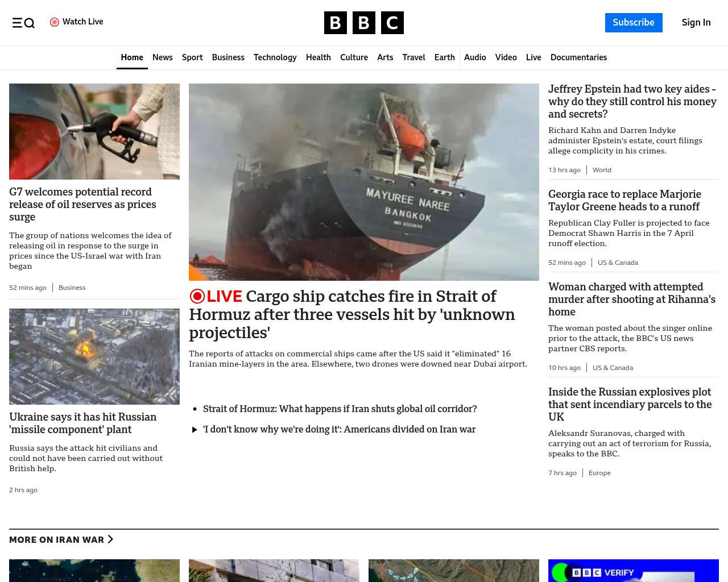Select the Audio nav item
Viewport: 728px width, 582px height.
[475, 57]
